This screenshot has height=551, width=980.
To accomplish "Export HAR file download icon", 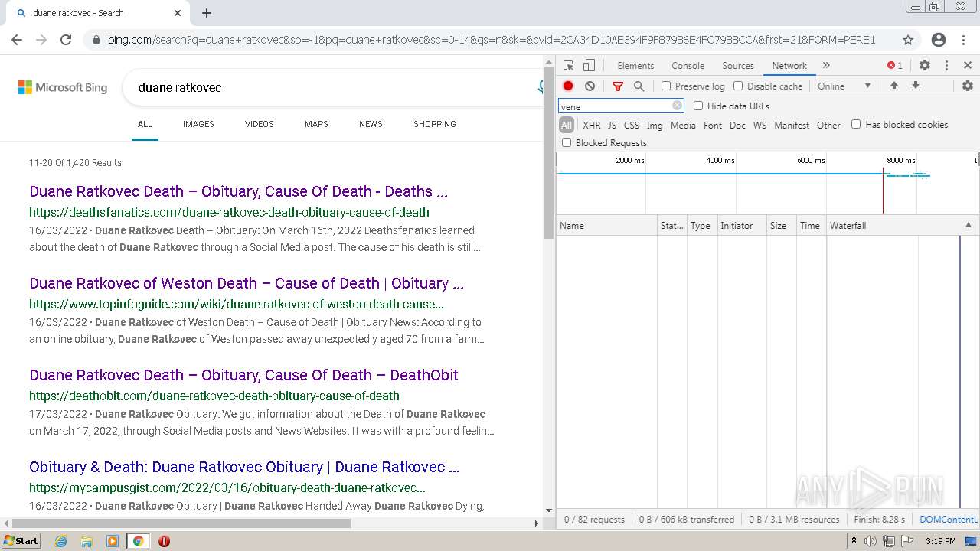I will click(915, 86).
